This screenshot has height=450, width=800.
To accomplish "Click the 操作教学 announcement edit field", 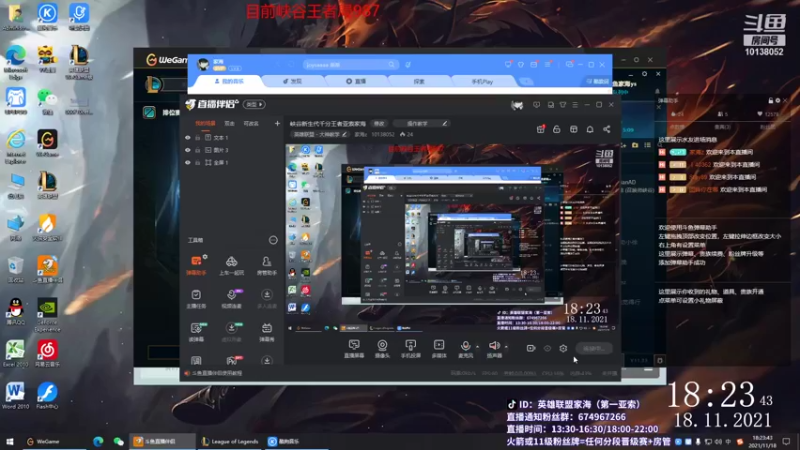I will [x=423, y=123].
